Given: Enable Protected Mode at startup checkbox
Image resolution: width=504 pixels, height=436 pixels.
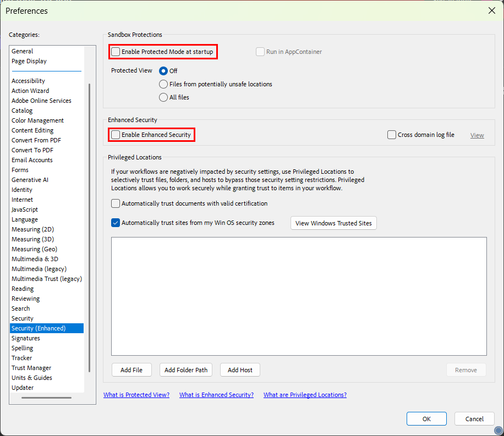Looking at the screenshot, I should 116,52.
